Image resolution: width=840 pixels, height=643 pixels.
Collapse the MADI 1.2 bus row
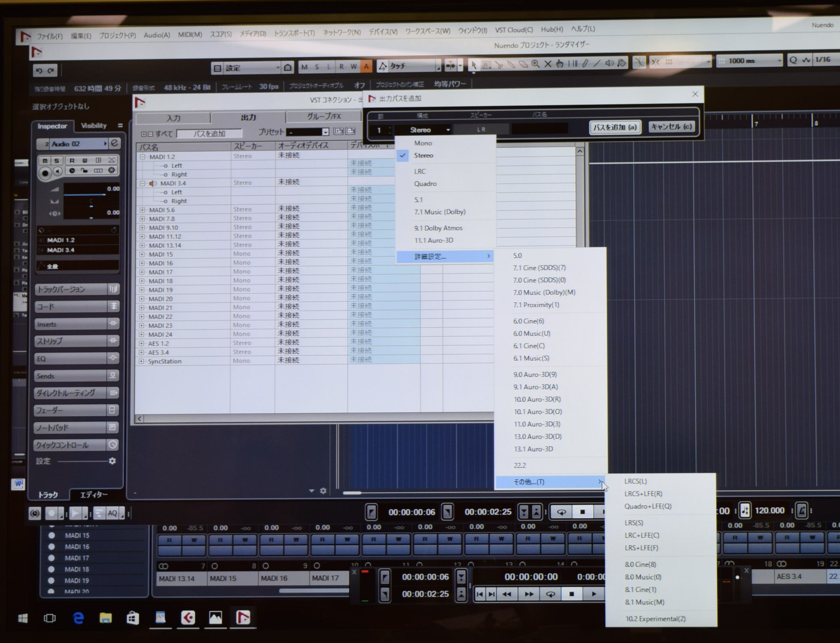point(142,157)
